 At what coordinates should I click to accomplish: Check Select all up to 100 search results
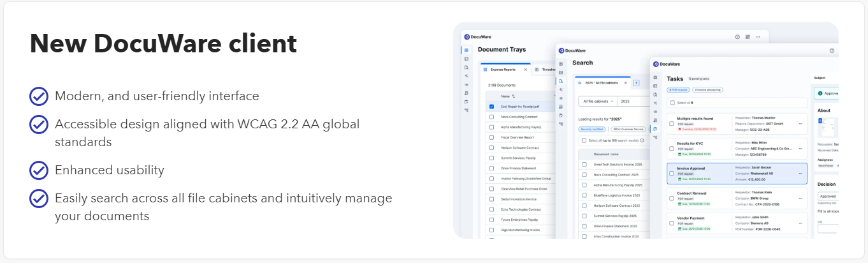click(x=584, y=140)
